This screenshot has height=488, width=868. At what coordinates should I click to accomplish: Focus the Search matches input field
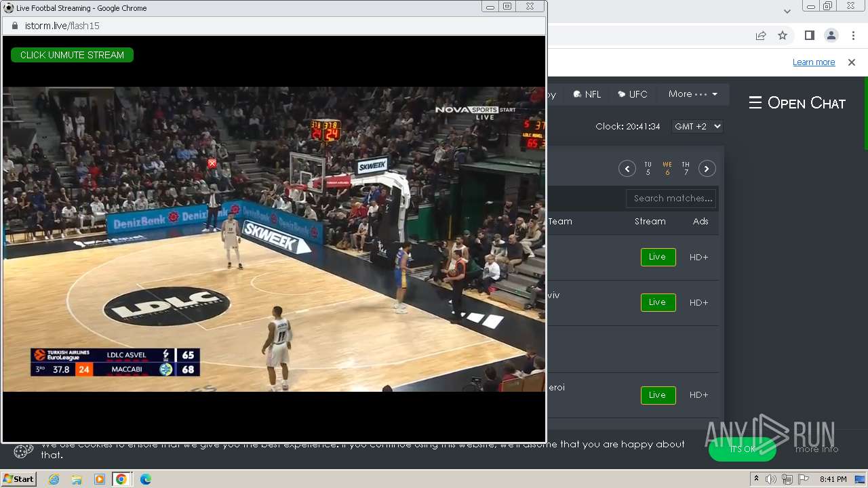[671, 199]
